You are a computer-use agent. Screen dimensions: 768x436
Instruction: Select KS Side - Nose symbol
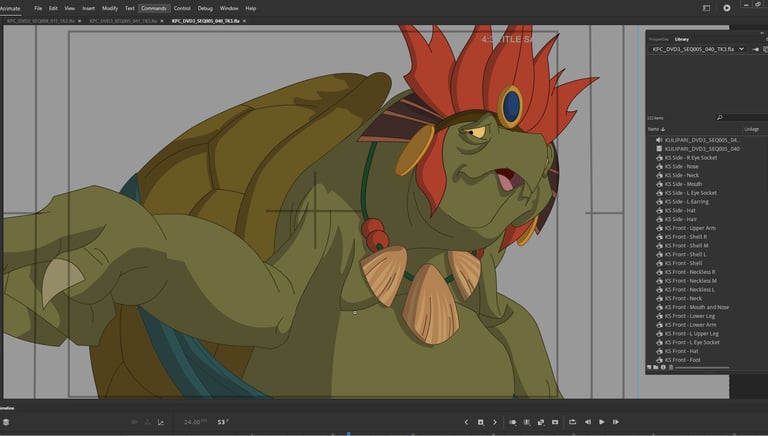pyautogui.click(x=681, y=167)
